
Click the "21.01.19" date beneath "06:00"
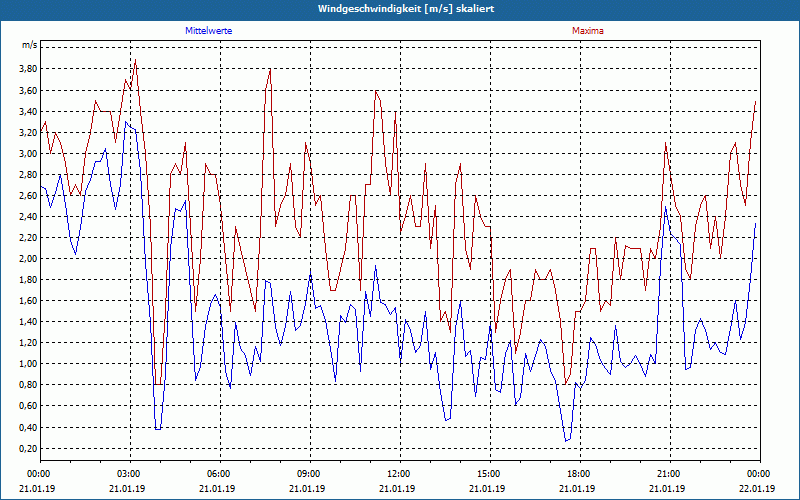click(217, 488)
